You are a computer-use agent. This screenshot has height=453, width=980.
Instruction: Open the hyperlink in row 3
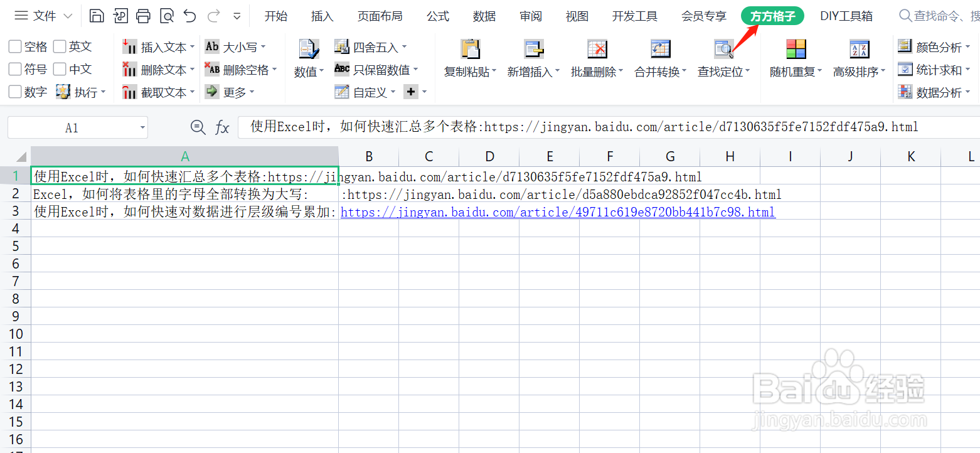[x=558, y=212]
